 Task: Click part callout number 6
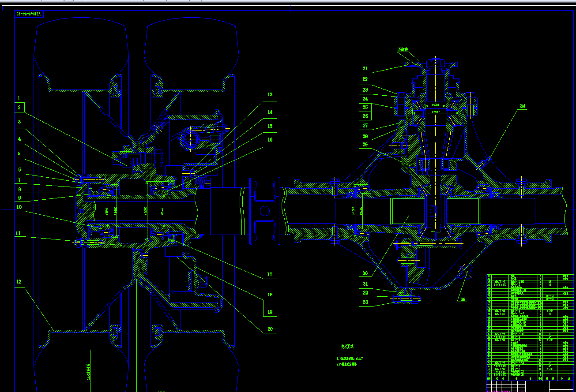click(x=19, y=170)
